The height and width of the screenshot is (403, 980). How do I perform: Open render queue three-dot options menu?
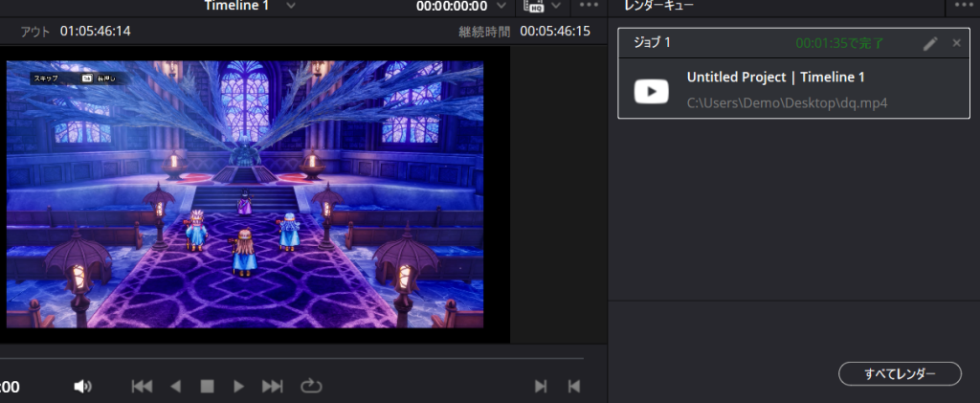point(963,6)
